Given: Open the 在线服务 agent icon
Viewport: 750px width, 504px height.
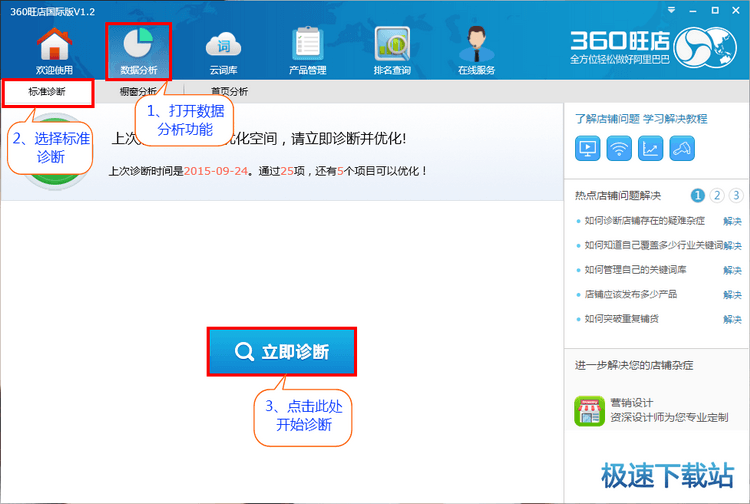Looking at the screenshot, I should tap(476, 44).
